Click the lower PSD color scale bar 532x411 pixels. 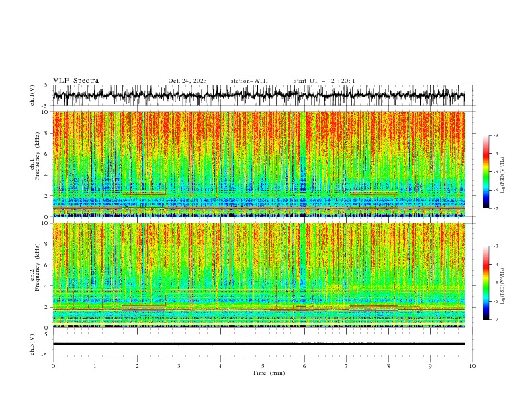pyautogui.click(x=486, y=283)
